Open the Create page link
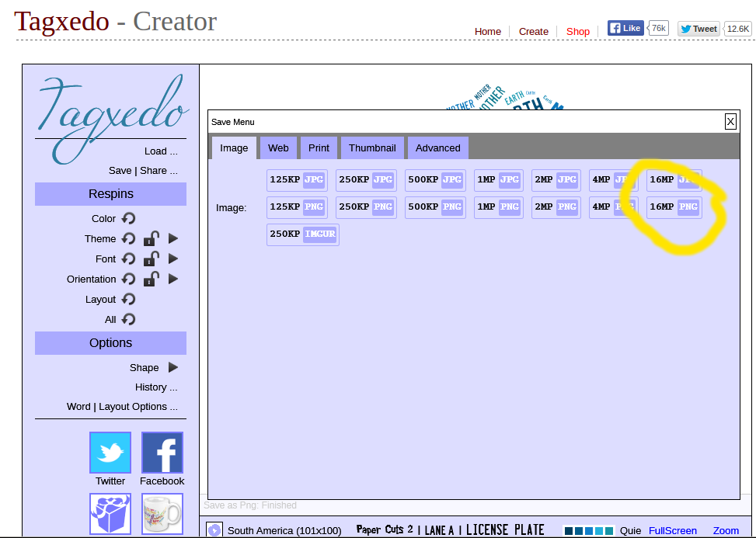The image size is (756, 538). 533,31
